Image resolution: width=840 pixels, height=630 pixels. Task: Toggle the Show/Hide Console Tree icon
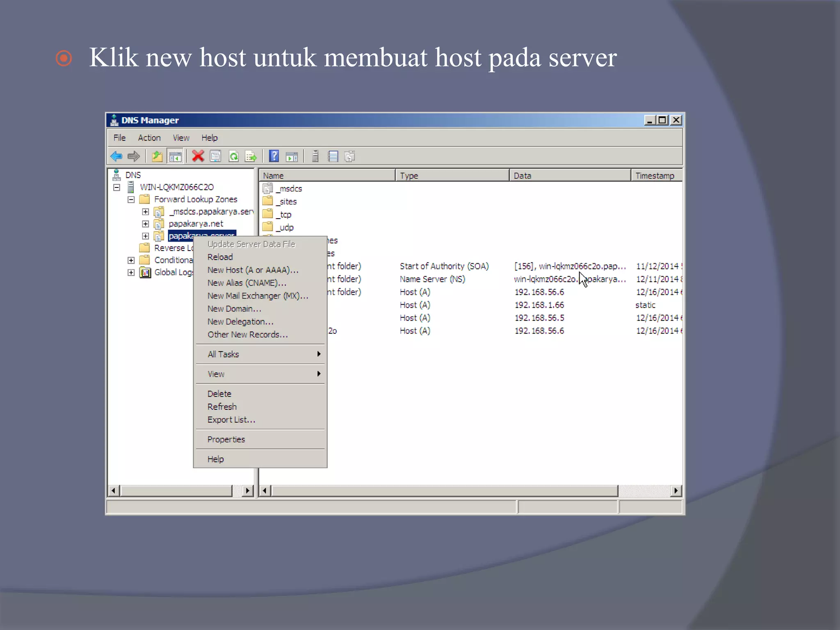pyautogui.click(x=175, y=156)
